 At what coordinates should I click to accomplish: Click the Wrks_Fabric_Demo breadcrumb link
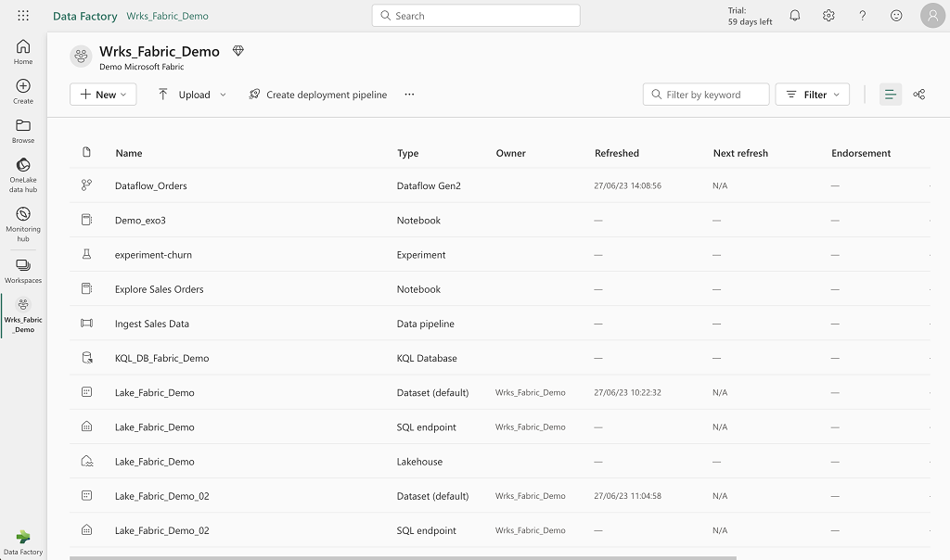(167, 16)
